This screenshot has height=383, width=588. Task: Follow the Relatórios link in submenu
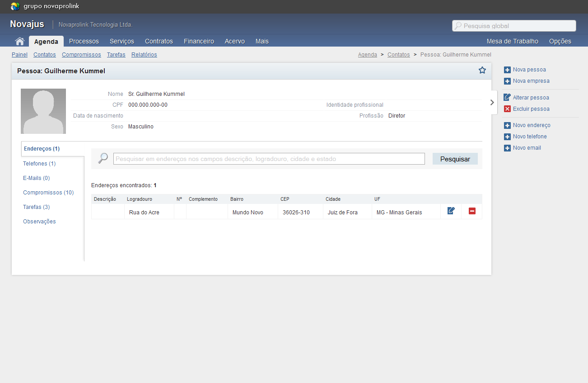point(144,55)
